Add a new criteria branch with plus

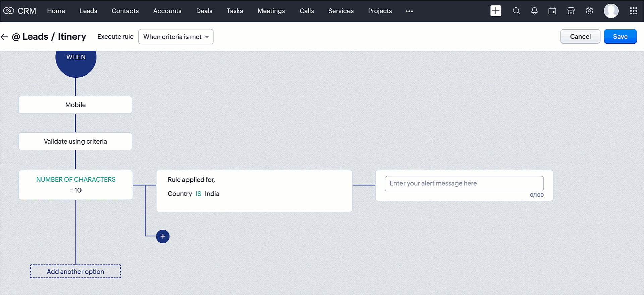click(x=163, y=236)
